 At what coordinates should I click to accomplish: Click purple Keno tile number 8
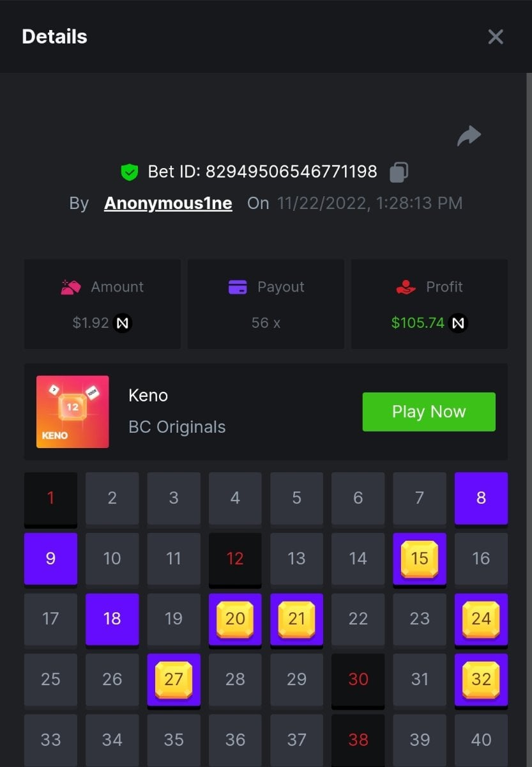click(x=481, y=498)
